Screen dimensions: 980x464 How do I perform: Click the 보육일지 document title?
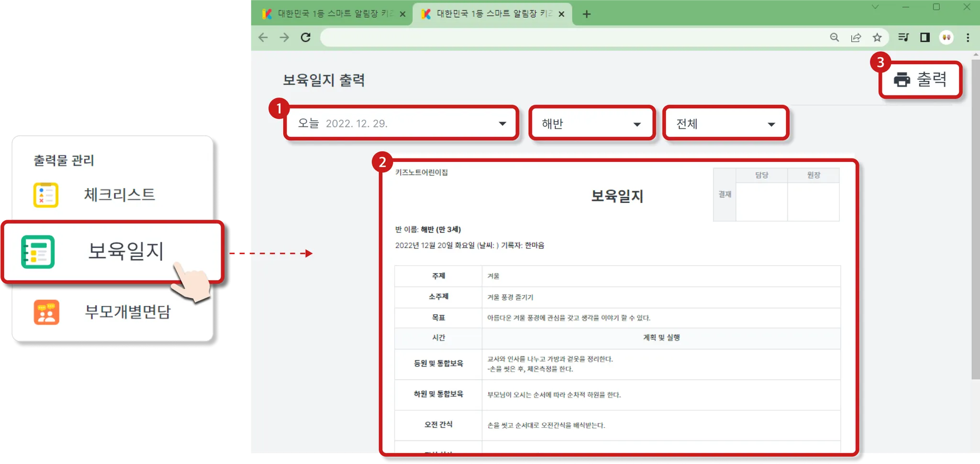(617, 196)
